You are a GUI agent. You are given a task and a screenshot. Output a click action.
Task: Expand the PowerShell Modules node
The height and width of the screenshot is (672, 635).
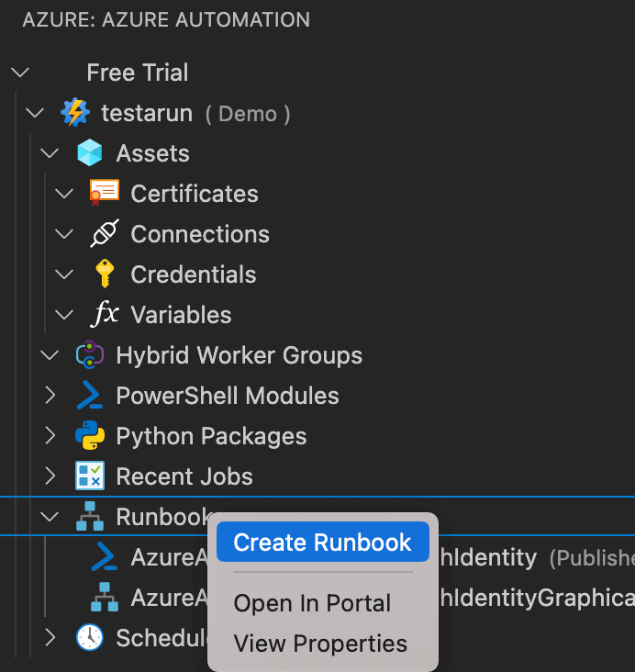pyautogui.click(x=50, y=396)
